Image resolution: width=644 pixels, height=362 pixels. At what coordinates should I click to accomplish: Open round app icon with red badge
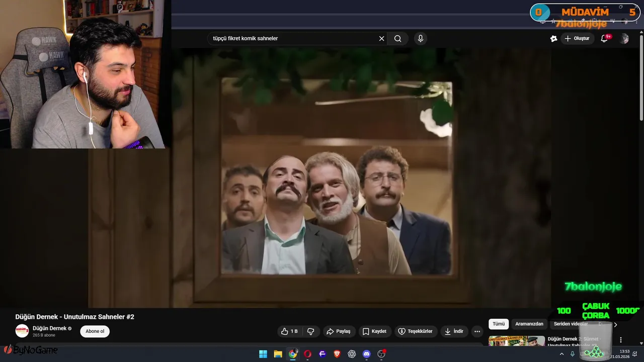tap(381, 354)
